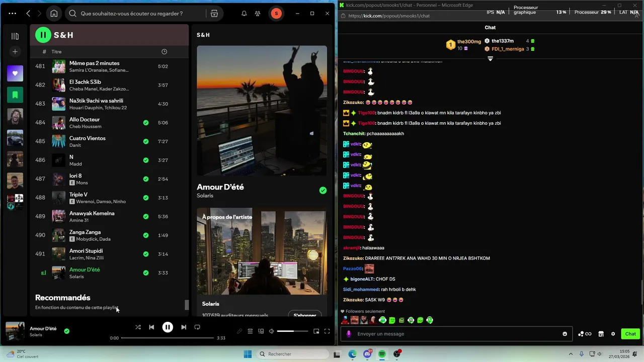Toggle saved check for track N

146,160
